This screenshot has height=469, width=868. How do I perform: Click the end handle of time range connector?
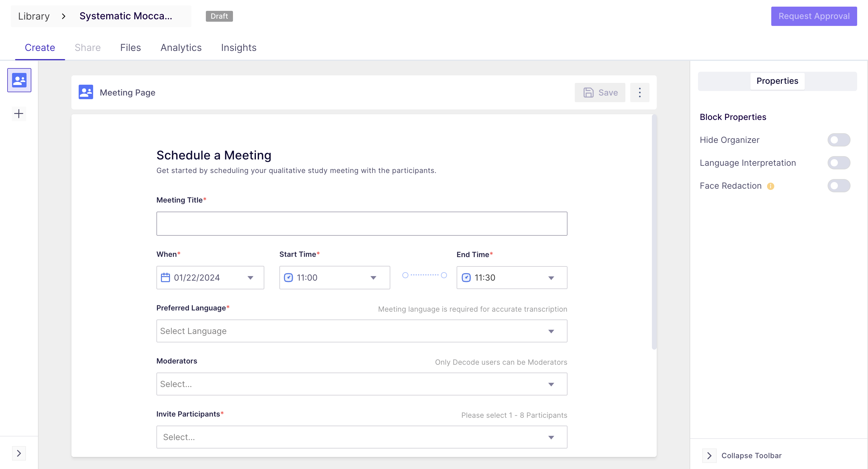click(x=444, y=275)
